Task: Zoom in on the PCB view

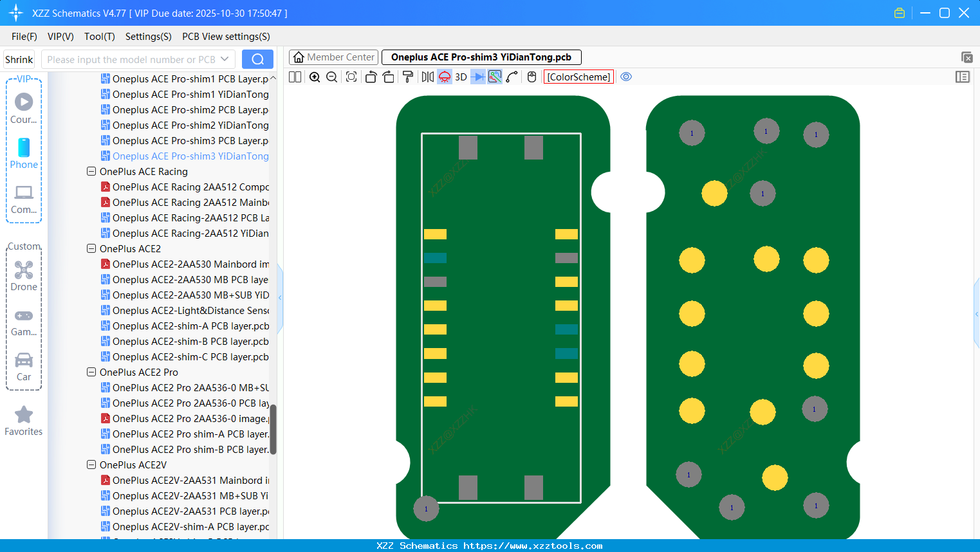Action: click(315, 77)
